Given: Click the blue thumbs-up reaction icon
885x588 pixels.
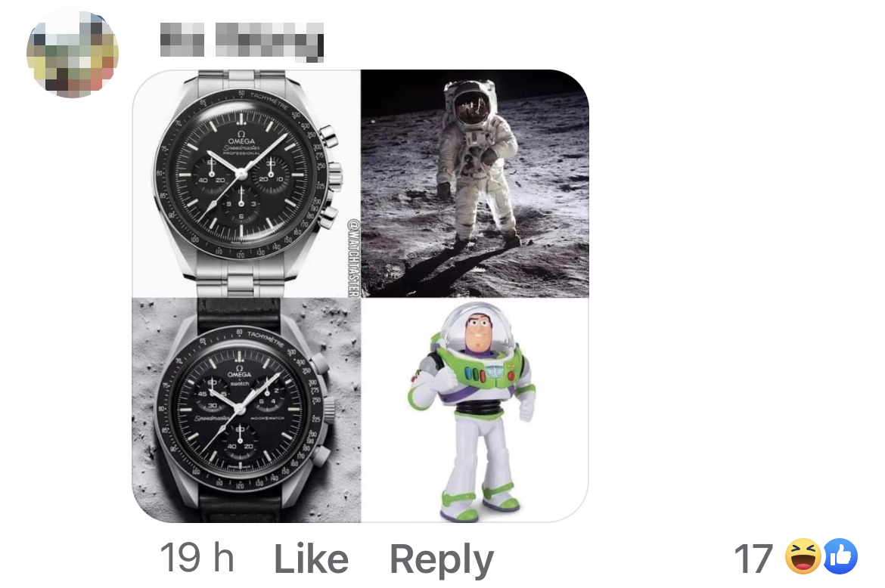Looking at the screenshot, I should tap(840, 557).
